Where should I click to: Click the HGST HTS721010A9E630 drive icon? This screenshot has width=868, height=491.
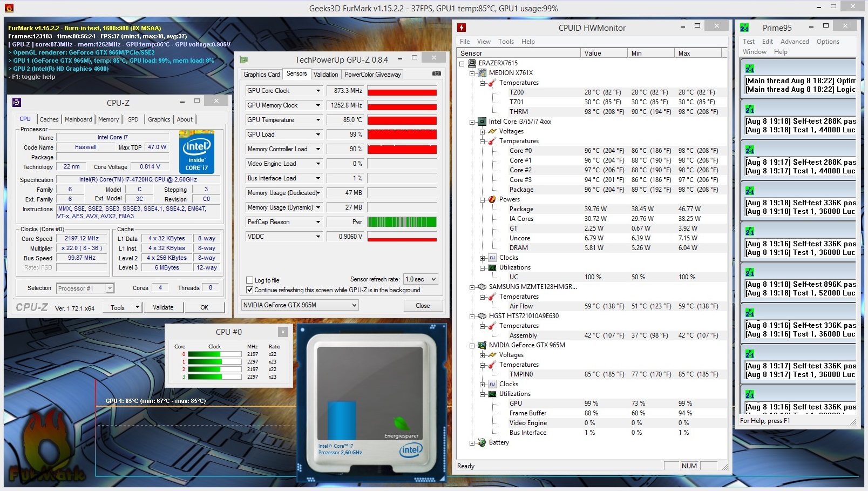pos(482,316)
